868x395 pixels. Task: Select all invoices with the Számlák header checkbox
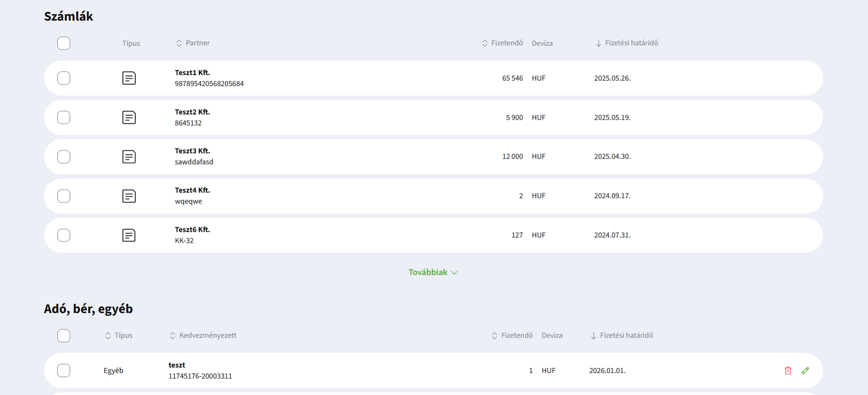(x=64, y=43)
